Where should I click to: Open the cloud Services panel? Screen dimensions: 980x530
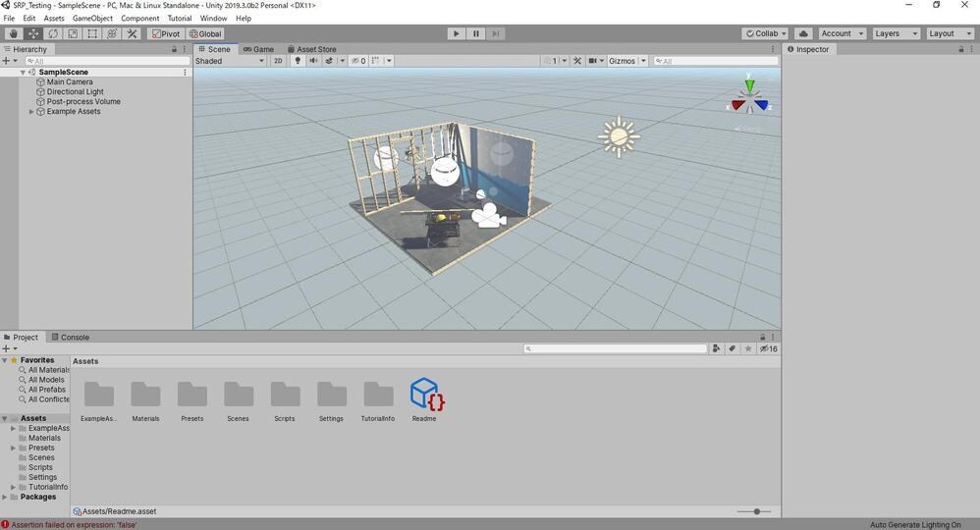pyautogui.click(x=804, y=33)
